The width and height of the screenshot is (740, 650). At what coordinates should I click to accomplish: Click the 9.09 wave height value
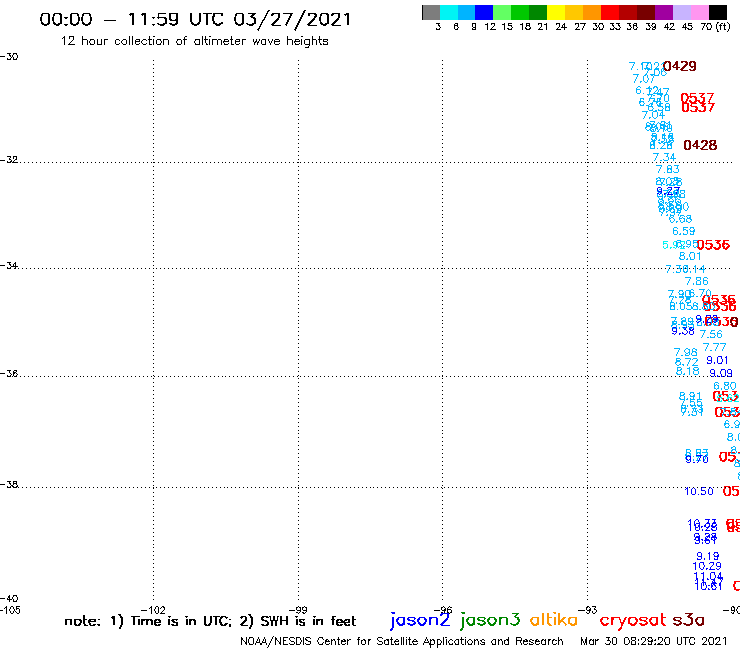coord(721,373)
